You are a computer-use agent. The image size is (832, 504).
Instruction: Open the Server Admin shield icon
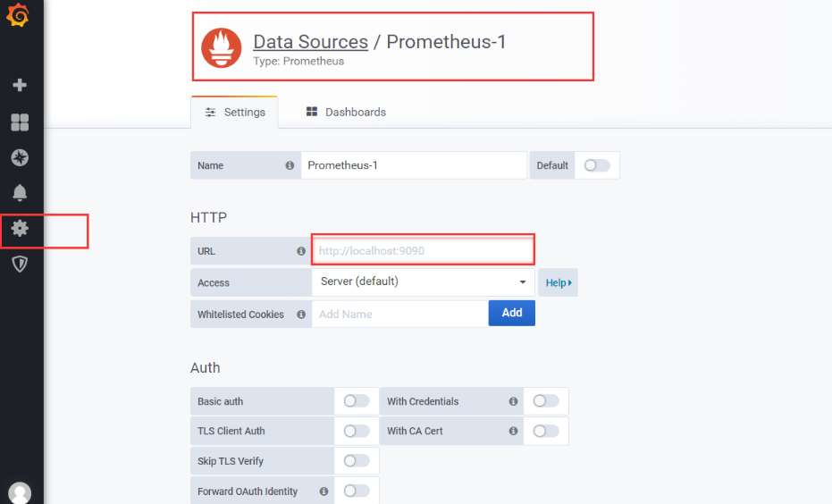coord(20,264)
